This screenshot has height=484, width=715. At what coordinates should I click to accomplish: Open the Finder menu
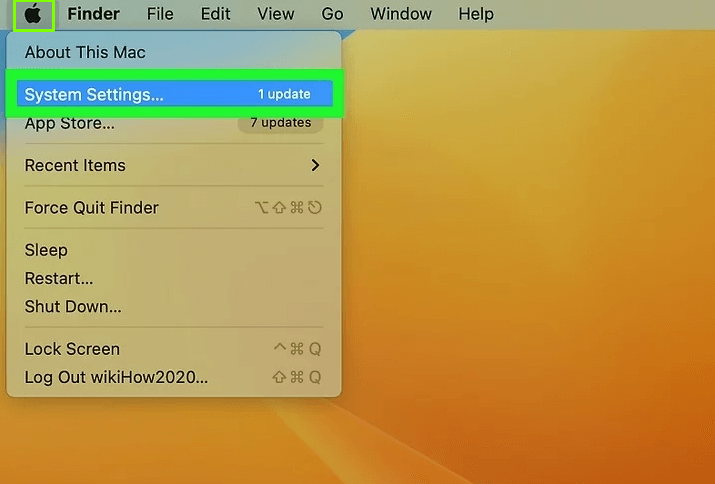(93, 14)
